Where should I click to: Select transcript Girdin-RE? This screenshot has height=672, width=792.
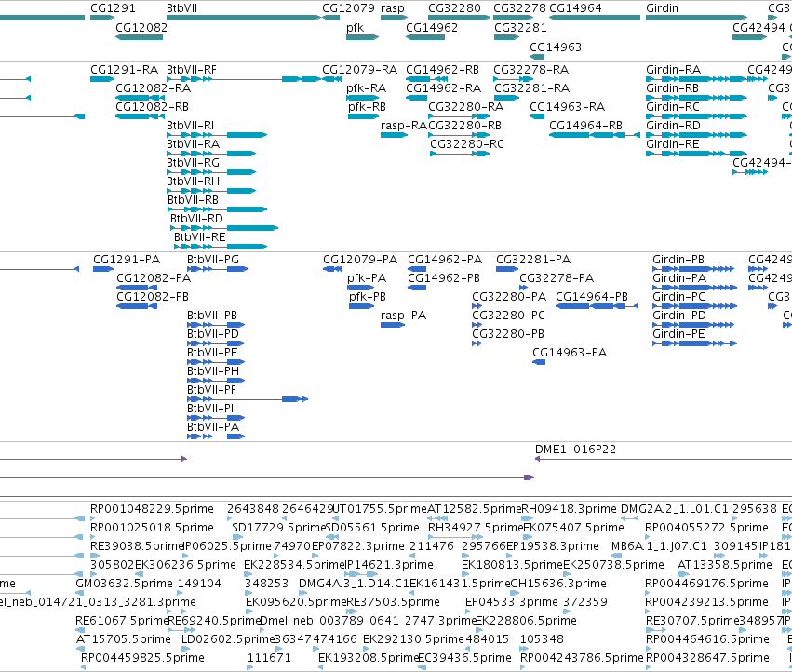click(x=696, y=154)
